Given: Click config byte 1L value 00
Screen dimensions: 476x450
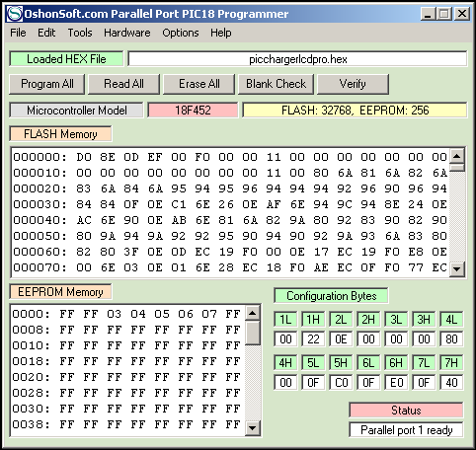Looking at the screenshot, I should click(285, 338).
